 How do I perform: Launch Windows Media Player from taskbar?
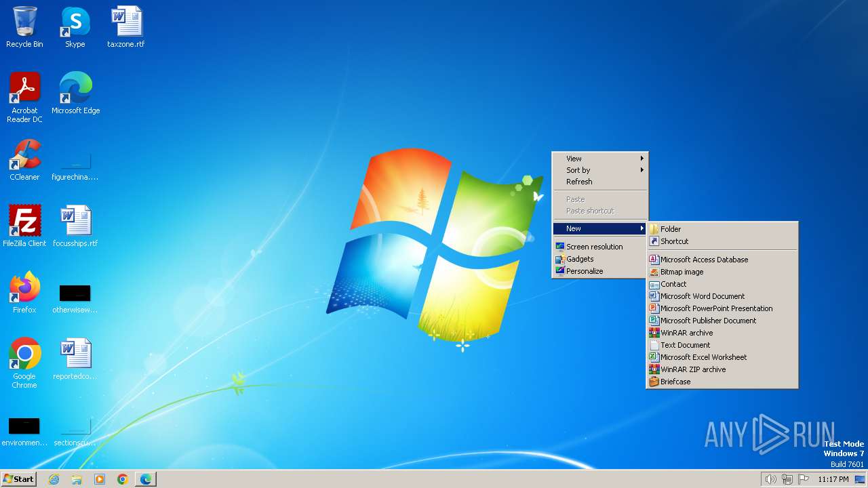[100, 479]
